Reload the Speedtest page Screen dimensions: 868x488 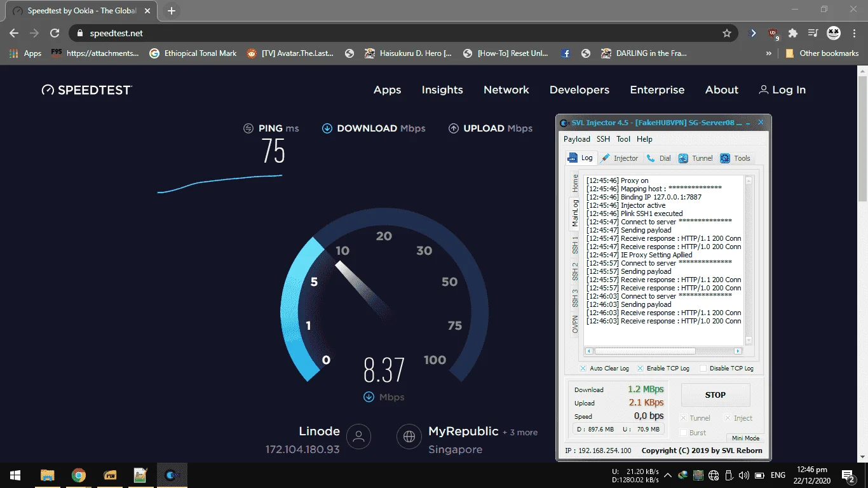55,33
